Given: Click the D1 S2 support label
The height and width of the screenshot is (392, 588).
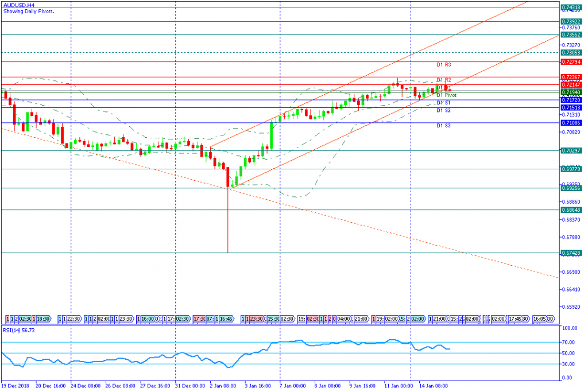Looking at the screenshot, I should click(x=443, y=110).
